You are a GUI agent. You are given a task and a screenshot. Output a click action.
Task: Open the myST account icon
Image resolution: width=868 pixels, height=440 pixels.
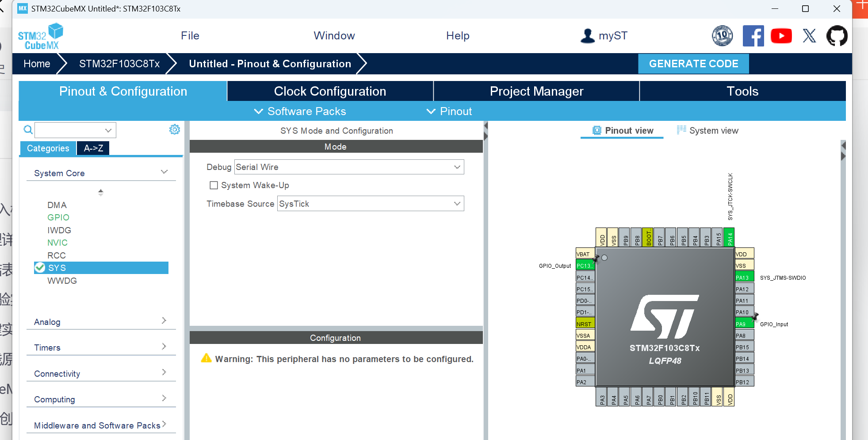588,36
